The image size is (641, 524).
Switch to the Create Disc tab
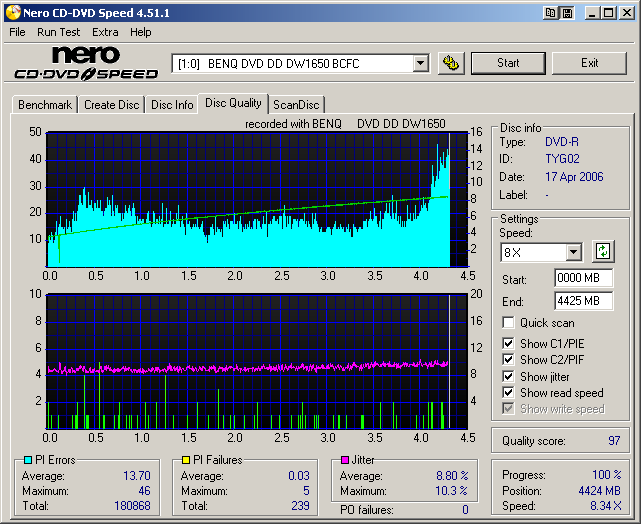point(112,105)
